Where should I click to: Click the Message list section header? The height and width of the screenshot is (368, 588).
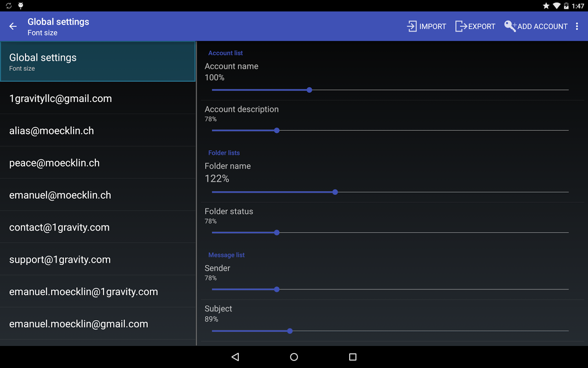[227, 255]
